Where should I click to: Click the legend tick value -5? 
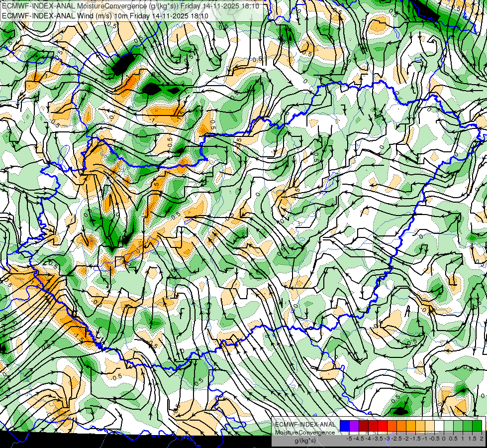(349, 439)
